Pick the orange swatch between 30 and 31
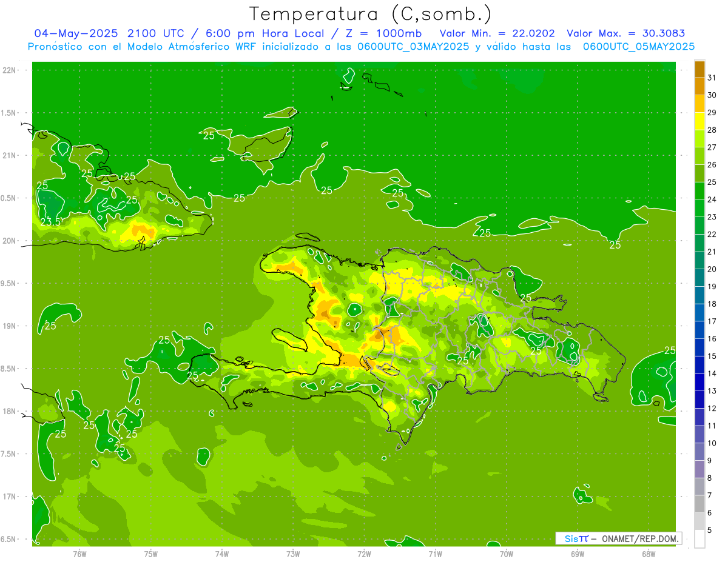 click(699, 87)
